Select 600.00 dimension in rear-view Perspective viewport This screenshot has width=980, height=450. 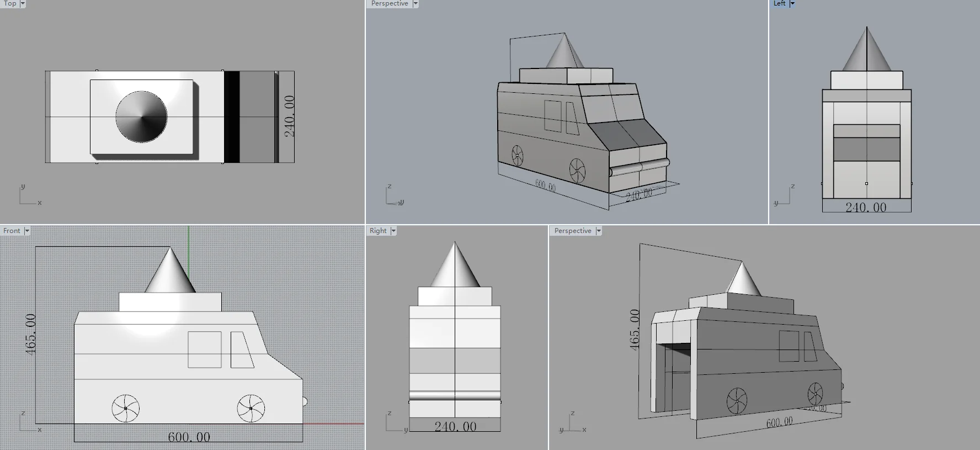(x=779, y=422)
